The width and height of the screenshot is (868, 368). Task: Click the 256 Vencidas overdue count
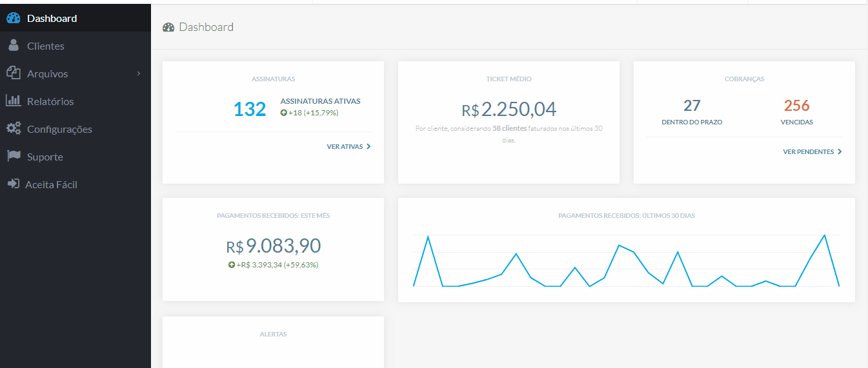click(x=796, y=106)
